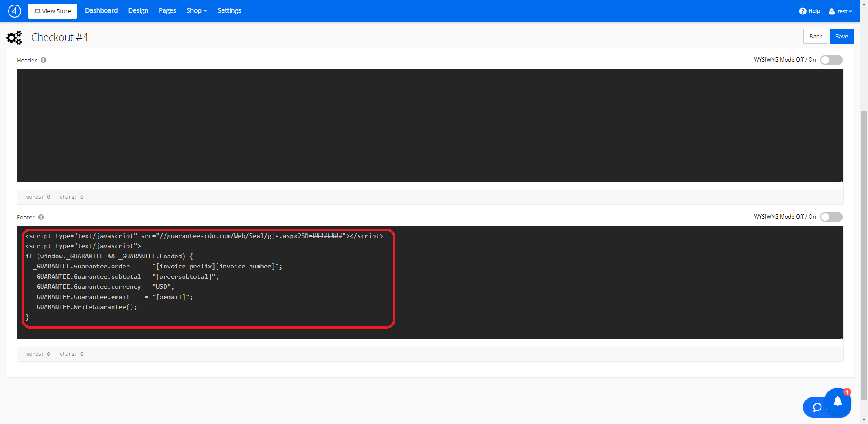
Task: Click the user avatar icon beside test
Action: click(x=832, y=11)
